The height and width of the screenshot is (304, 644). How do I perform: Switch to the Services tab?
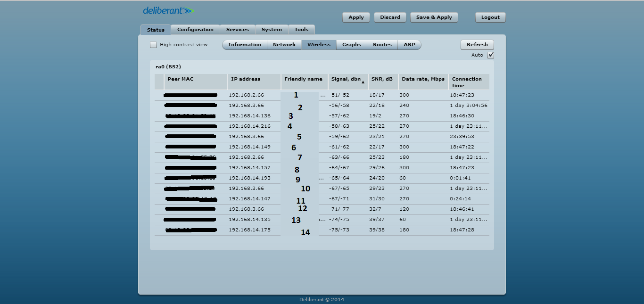pyautogui.click(x=237, y=30)
